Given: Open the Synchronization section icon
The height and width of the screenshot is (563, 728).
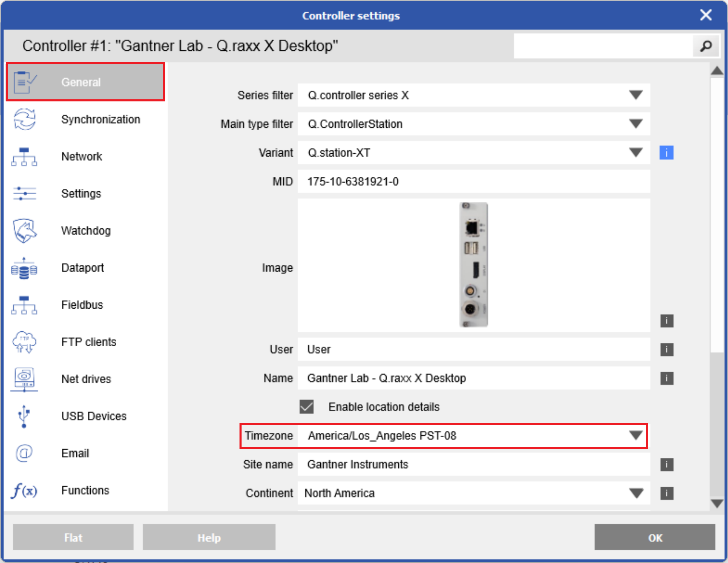Looking at the screenshot, I should click(25, 120).
